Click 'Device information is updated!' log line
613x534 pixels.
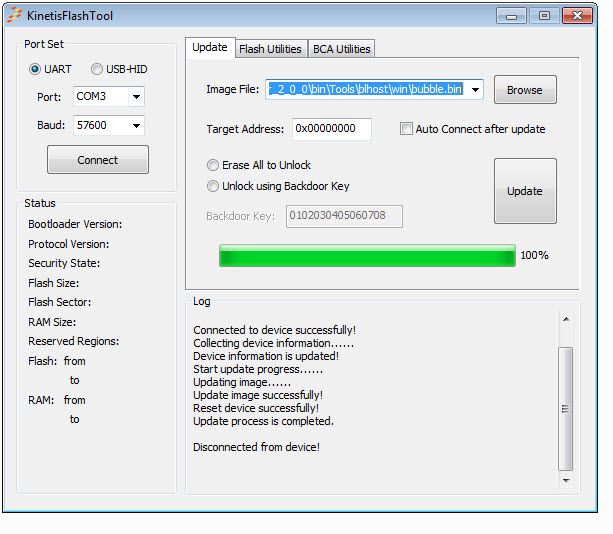266,356
